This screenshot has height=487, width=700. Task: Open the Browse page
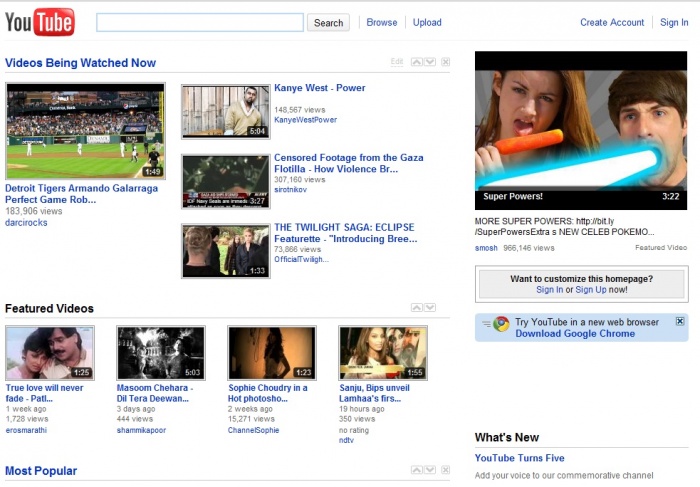382,22
